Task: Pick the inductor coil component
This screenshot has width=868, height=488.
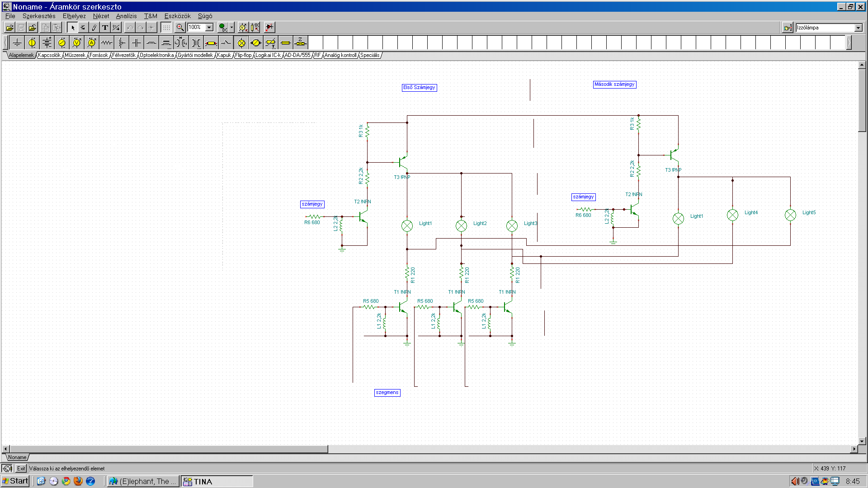Action: point(151,43)
